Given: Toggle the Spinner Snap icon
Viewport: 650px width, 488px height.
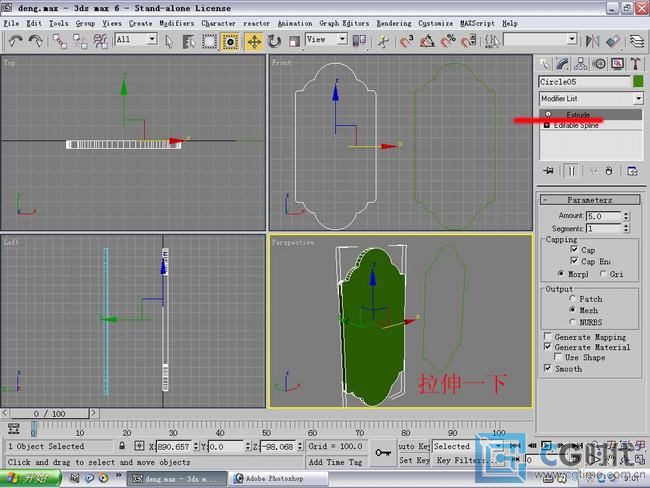Looking at the screenshot, I should pyautogui.click(x=468, y=41).
